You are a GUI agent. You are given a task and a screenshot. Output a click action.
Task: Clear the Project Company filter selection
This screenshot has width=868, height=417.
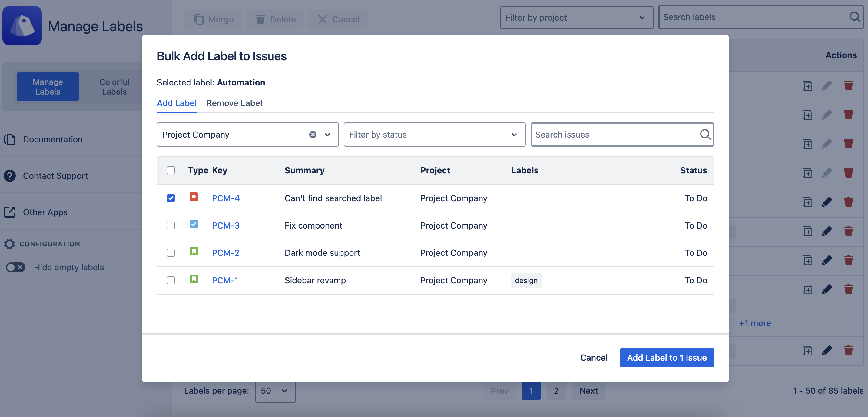[313, 135]
